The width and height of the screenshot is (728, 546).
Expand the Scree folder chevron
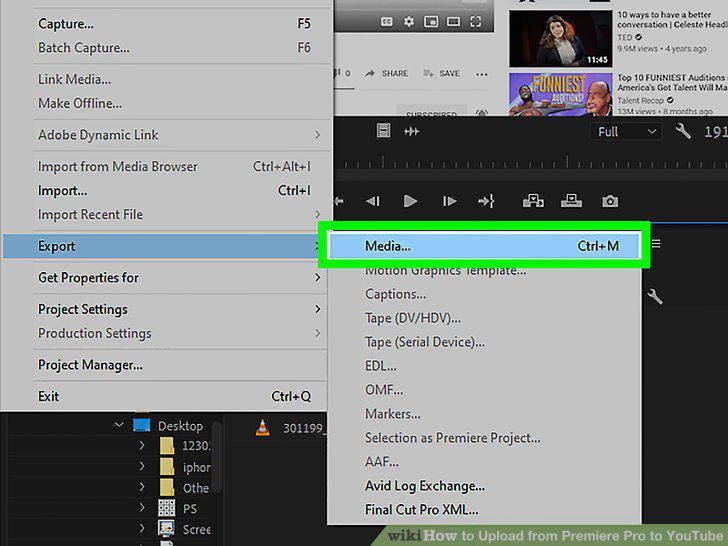pyautogui.click(x=142, y=528)
